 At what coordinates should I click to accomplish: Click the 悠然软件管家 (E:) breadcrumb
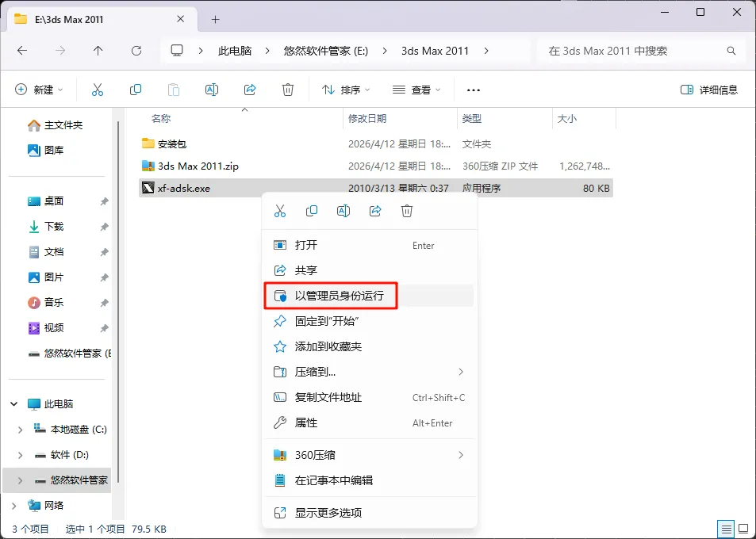tap(326, 51)
